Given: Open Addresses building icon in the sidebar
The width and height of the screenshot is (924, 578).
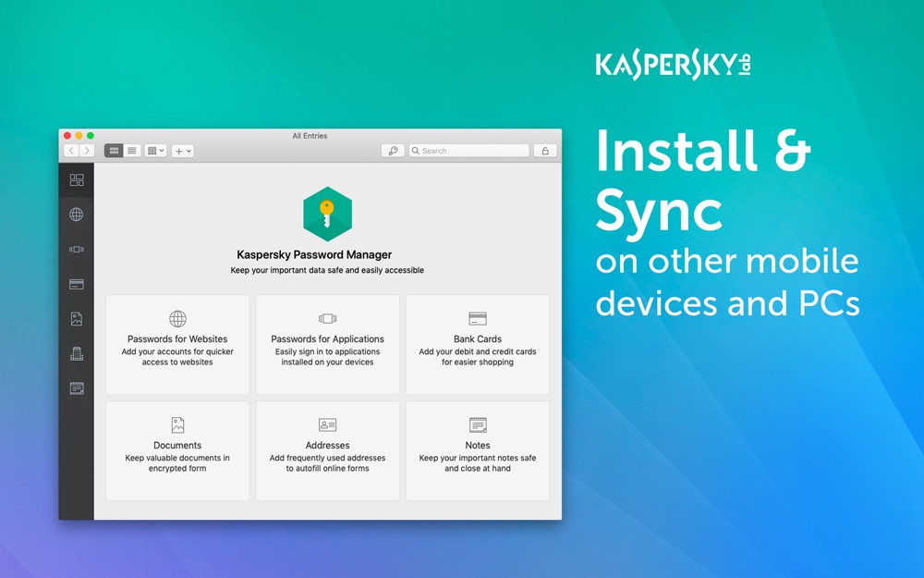Looking at the screenshot, I should [x=77, y=354].
